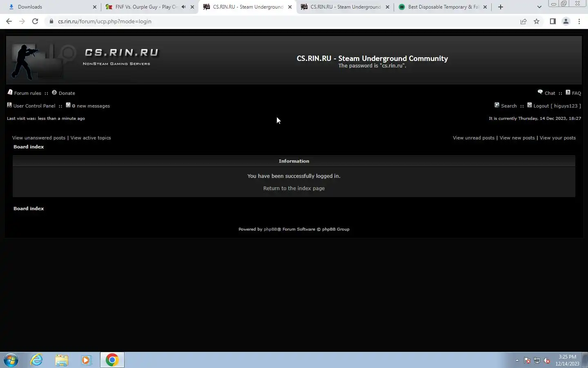The image size is (588, 368).
Task: Go back in browser history
Action: pyautogui.click(x=9, y=21)
